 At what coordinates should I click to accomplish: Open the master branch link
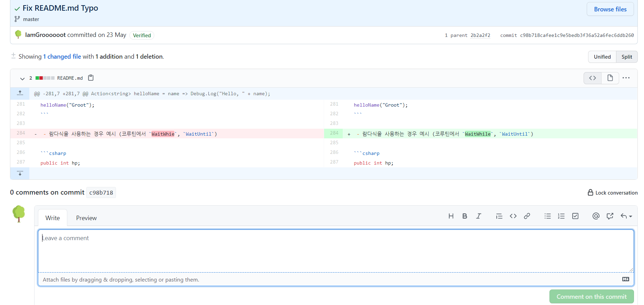(x=31, y=19)
